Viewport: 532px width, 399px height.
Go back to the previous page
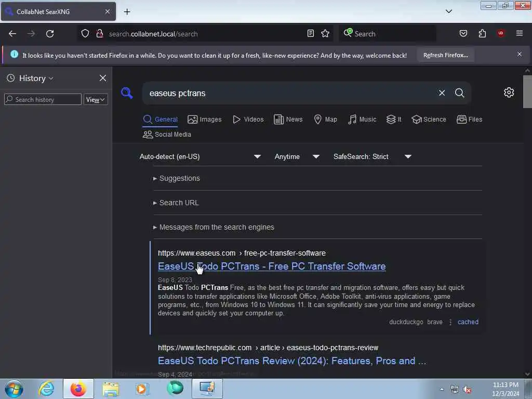[x=12, y=34]
